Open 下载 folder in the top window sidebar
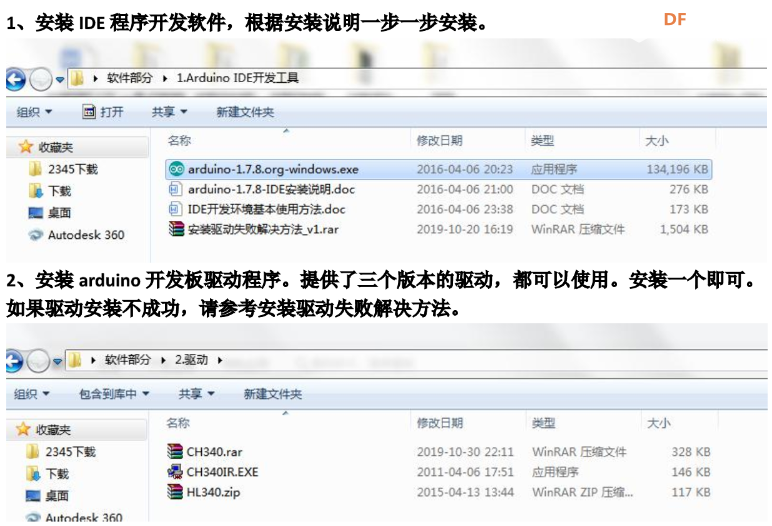 coord(50,191)
